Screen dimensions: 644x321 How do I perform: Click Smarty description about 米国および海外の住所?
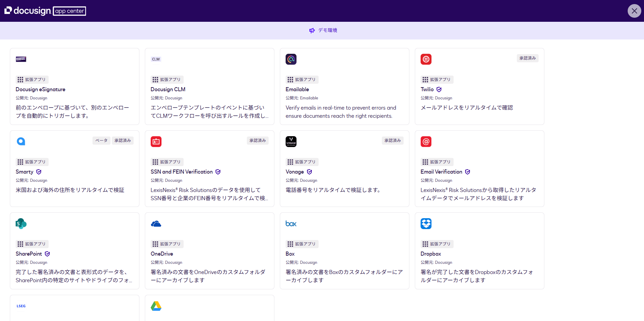[x=70, y=190]
